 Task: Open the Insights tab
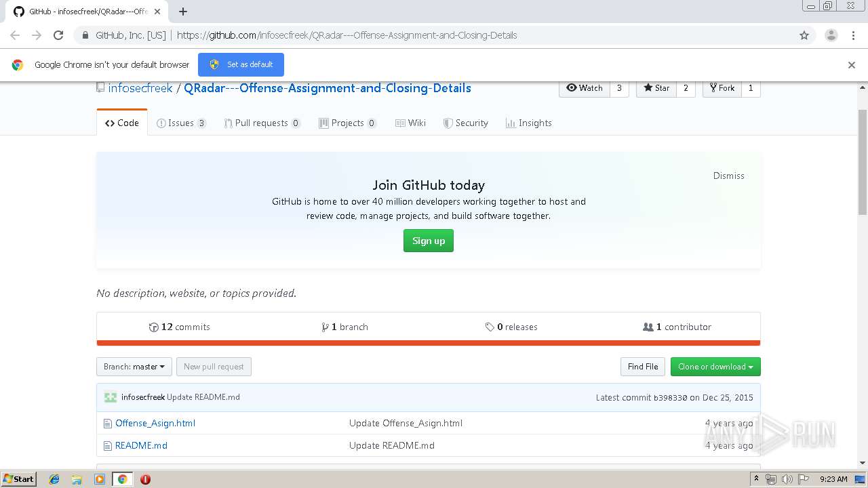(x=529, y=123)
